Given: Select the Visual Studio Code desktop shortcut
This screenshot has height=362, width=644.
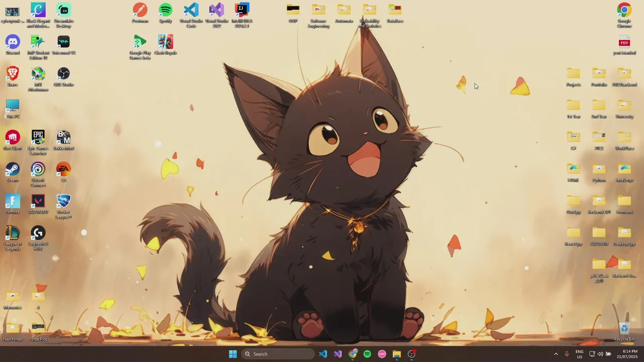Looking at the screenshot, I should pos(191,15).
